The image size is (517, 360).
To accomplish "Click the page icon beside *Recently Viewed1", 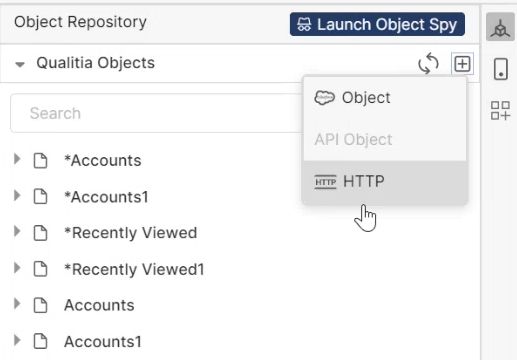I will point(40,269).
